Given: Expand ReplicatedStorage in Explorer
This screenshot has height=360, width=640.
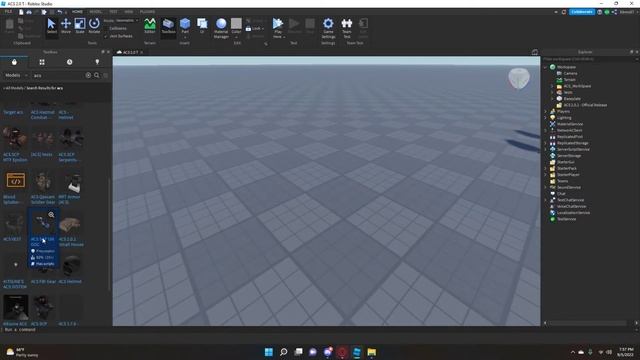Looking at the screenshot, I should tap(546, 143).
